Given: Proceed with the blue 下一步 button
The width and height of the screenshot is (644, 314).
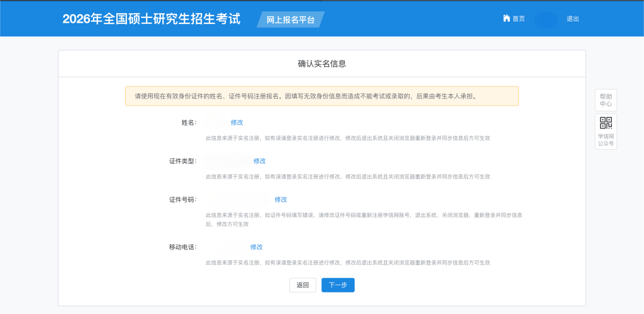Looking at the screenshot, I should (x=338, y=285).
